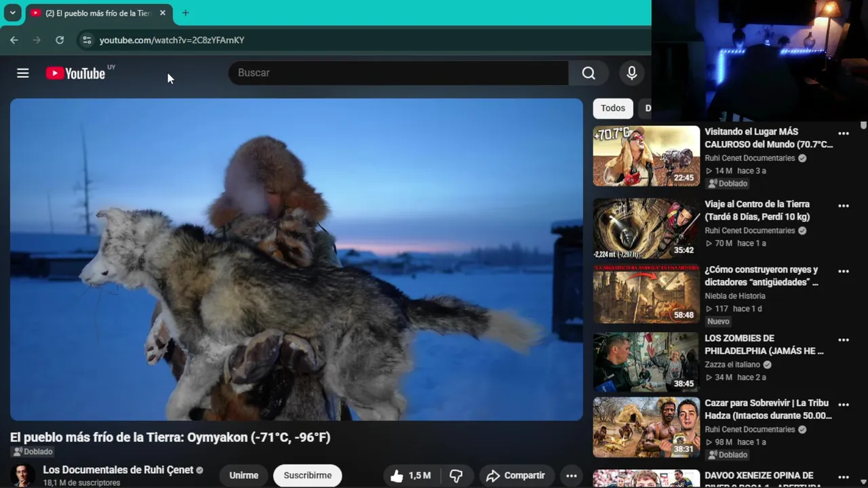Like the video (1,5 M)
This screenshot has height=488, width=868.
411,476
